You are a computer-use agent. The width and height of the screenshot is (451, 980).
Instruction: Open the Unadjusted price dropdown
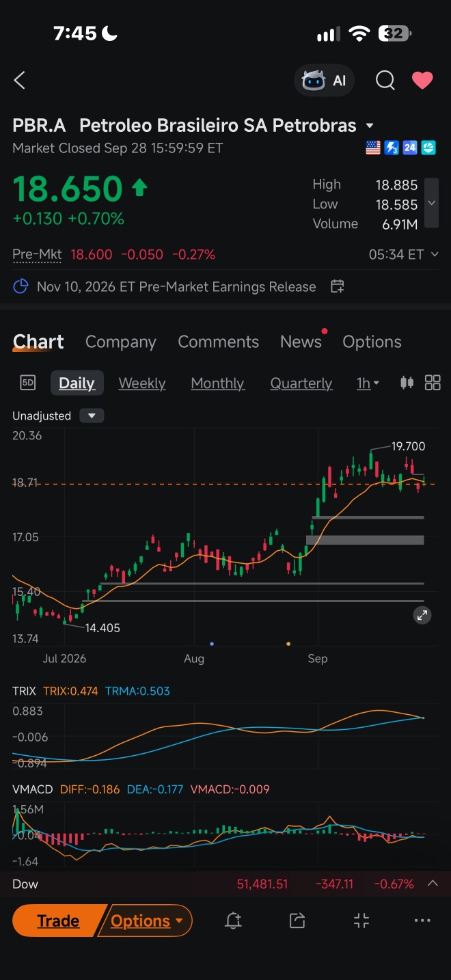coord(92,416)
